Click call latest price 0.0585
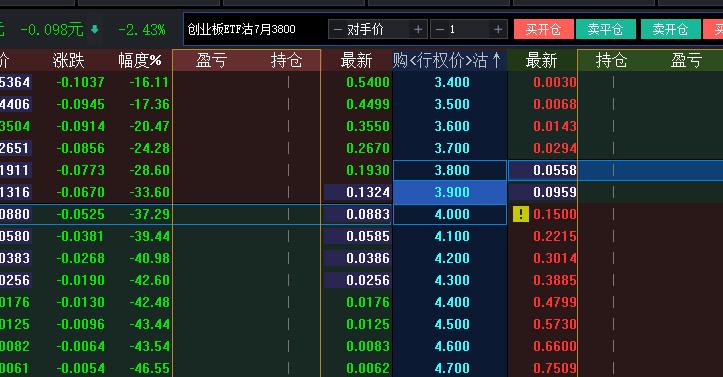Screen dimensions: 723x377 368,236
